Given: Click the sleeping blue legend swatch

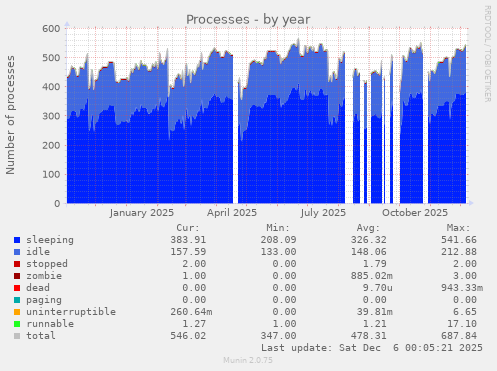Looking at the screenshot, I should coord(17,240).
